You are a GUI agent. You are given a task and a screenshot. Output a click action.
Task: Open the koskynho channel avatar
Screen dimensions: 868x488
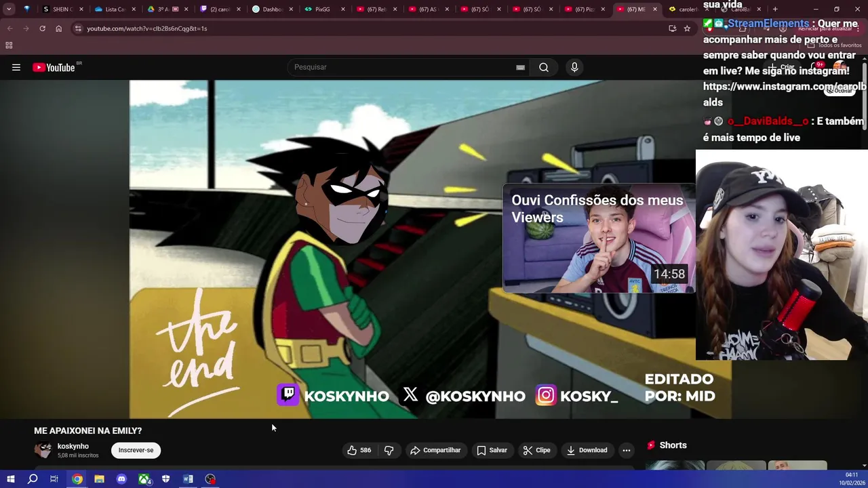(43, 450)
